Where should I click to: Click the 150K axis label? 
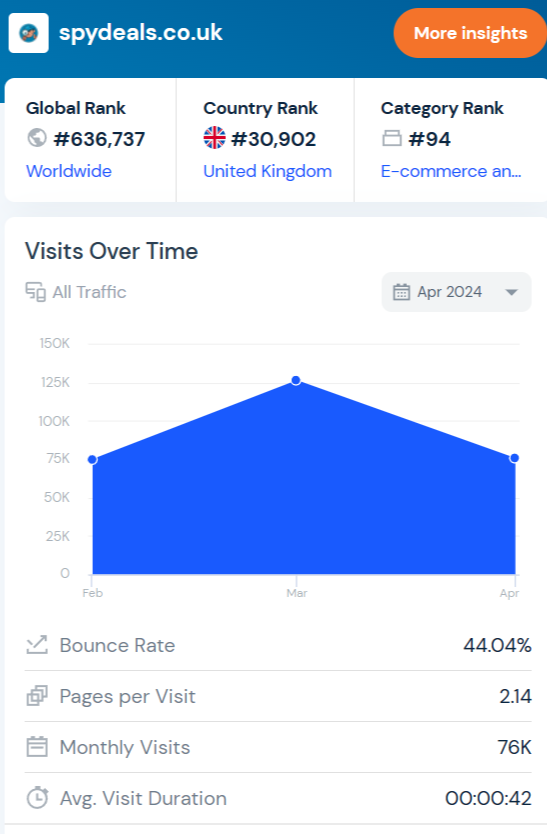click(54, 343)
